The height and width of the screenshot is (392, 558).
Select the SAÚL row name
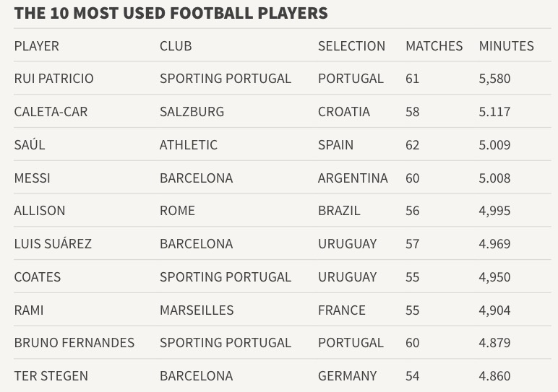30,144
